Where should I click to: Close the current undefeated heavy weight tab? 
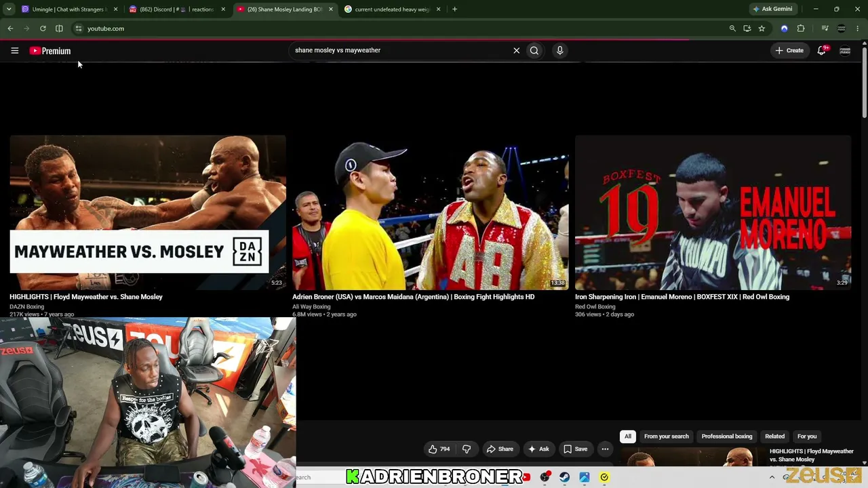pyautogui.click(x=439, y=9)
